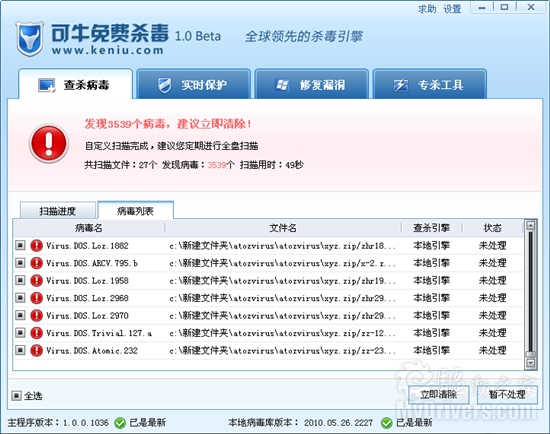550x434 pixels.
Task: Click red alert icon beside Virus.DOS.ARCV.795.b
Action: coord(36,263)
